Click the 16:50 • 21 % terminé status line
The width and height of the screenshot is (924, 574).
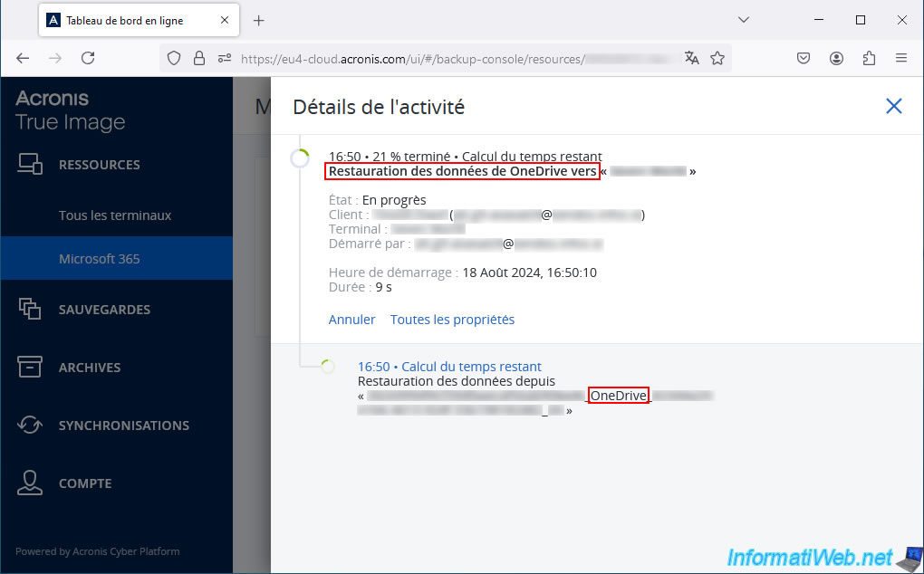tap(465, 157)
